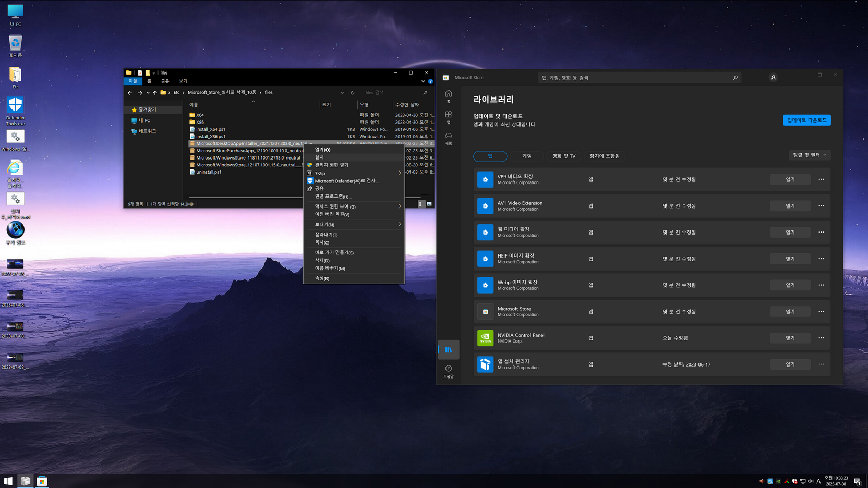Switch Explorer to details view
The height and width of the screenshot is (488, 868).
pos(421,204)
